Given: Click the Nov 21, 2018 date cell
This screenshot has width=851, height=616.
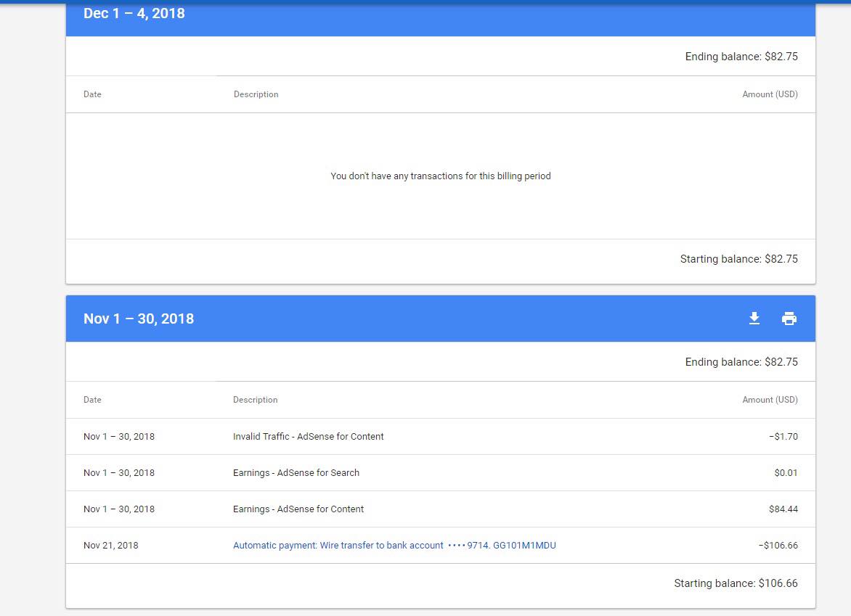Looking at the screenshot, I should (x=110, y=546).
